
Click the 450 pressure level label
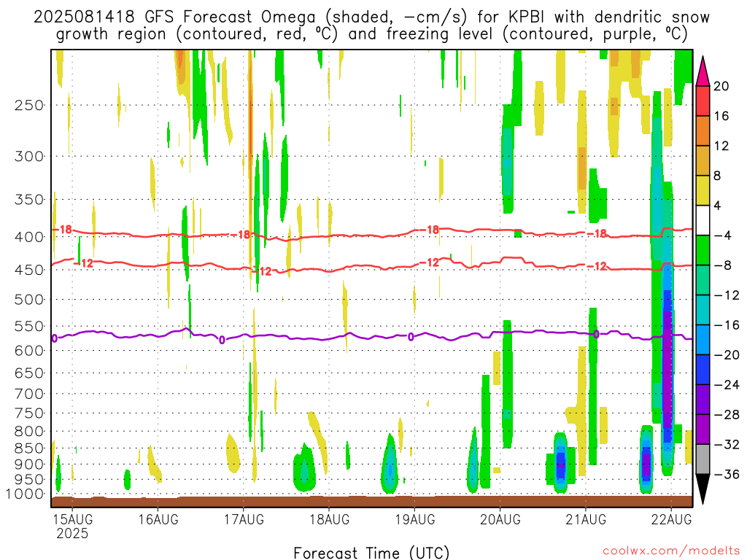pyautogui.click(x=29, y=270)
